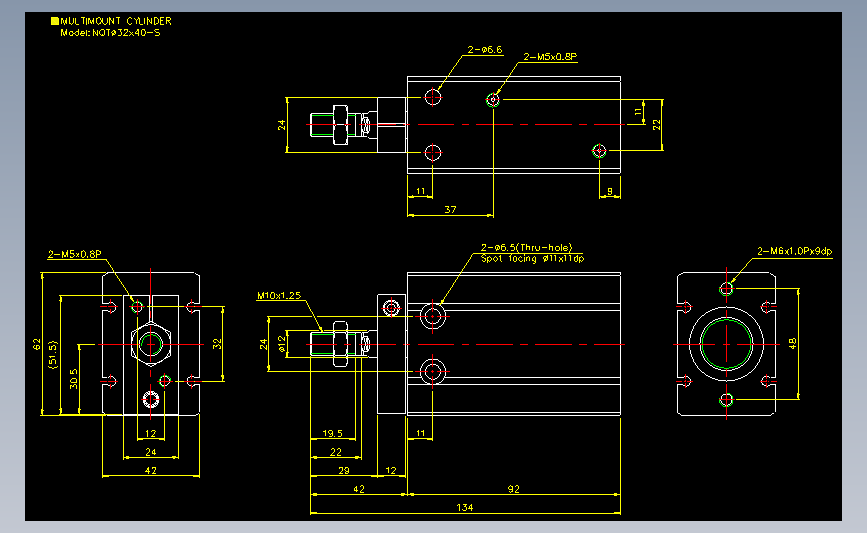The image size is (867, 533).
Task: Click the '2-φ6.6' hole callout
Action: 485,50
